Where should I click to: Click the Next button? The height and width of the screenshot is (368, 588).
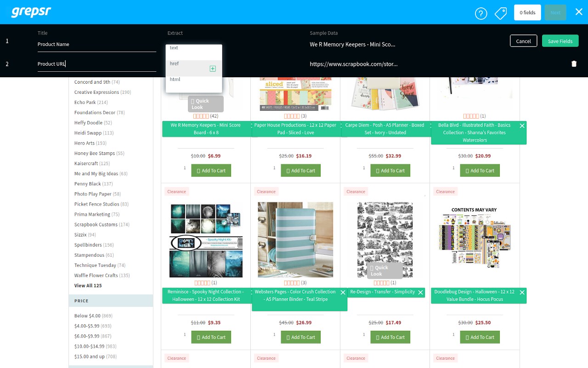555,12
